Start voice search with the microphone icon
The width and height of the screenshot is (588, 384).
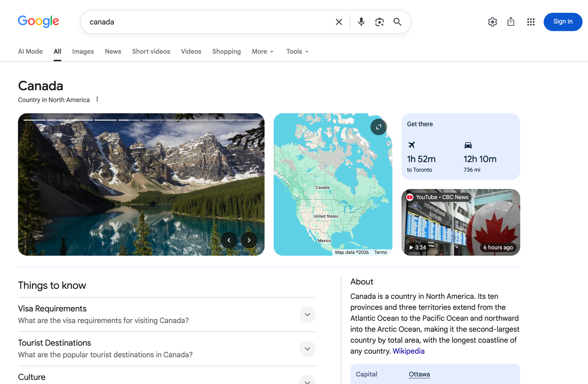pos(361,22)
